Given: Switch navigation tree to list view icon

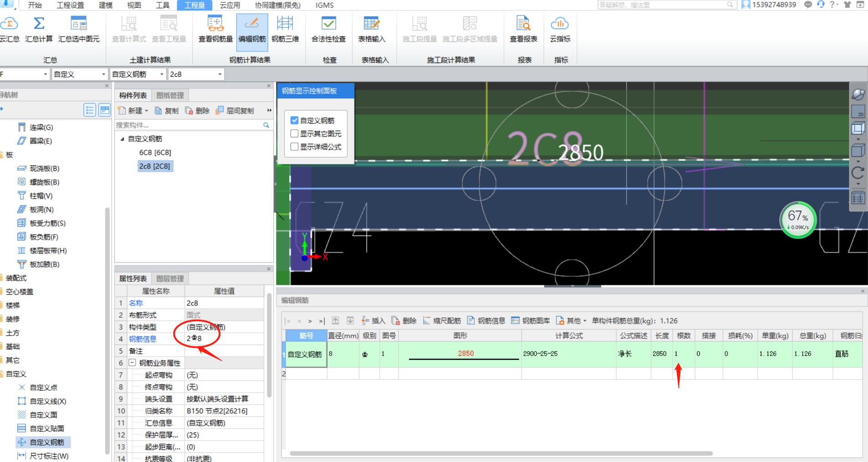Looking at the screenshot, I should [90, 110].
